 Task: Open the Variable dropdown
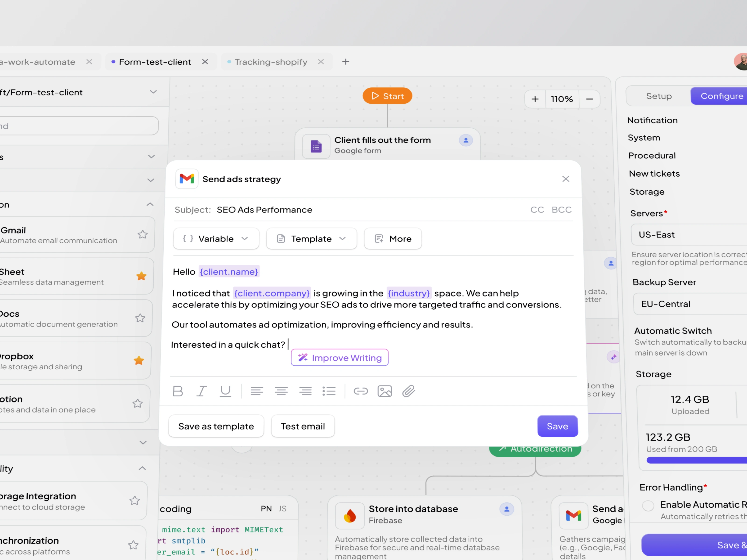216,239
